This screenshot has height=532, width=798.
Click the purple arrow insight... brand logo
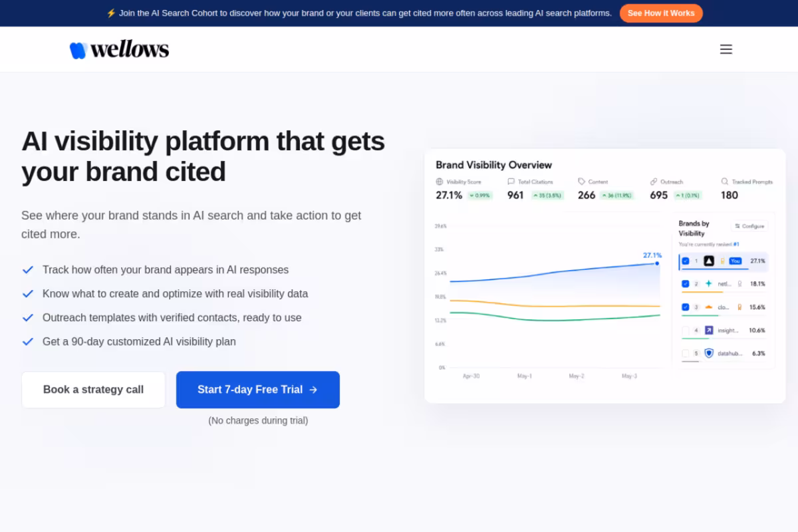(709, 330)
